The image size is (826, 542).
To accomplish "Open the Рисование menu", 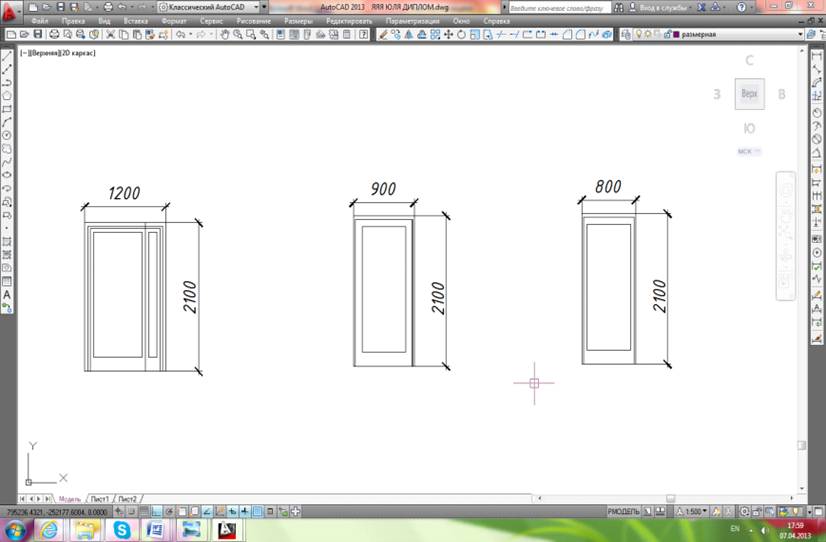I will [253, 21].
